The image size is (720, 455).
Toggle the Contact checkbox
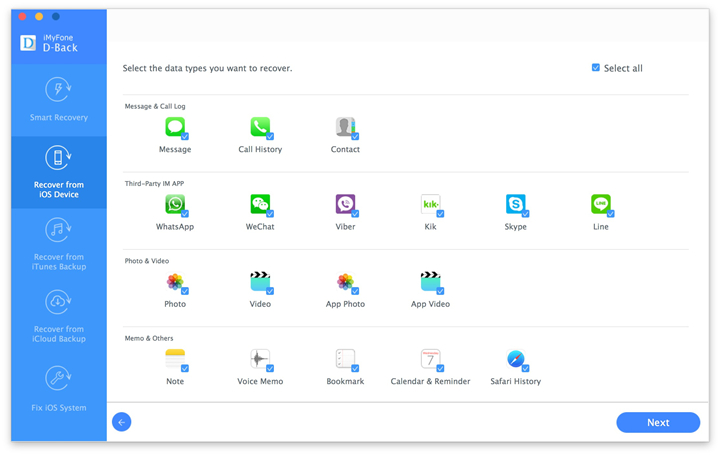(355, 136)
